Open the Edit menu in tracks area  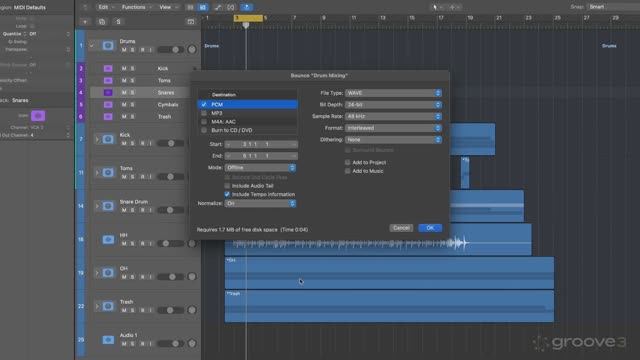[x=107, y=7]
